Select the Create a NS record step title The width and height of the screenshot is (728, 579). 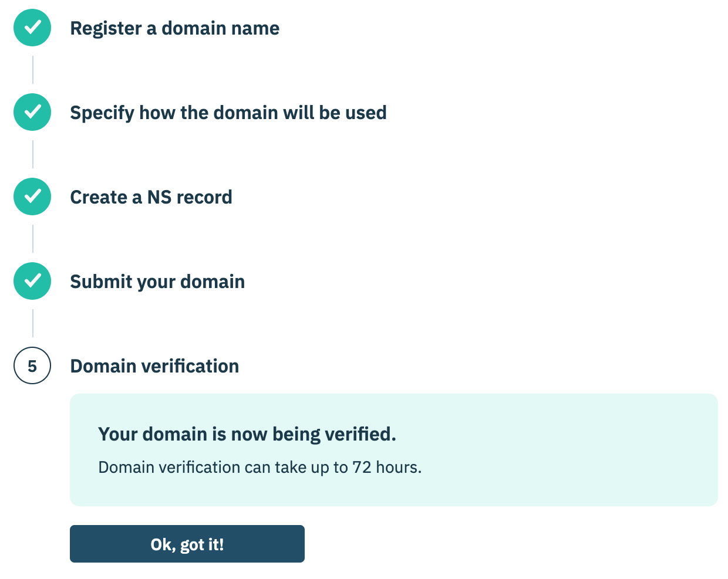tap(151, 197)
